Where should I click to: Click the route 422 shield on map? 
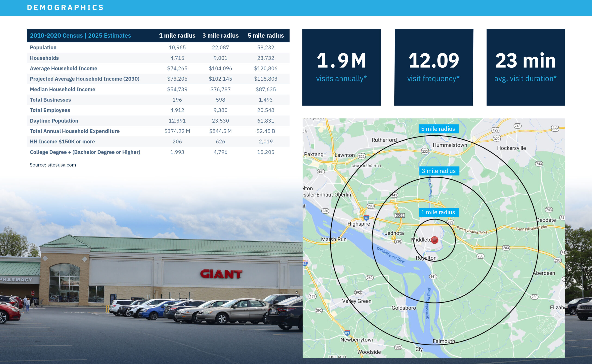pos(495,130)
